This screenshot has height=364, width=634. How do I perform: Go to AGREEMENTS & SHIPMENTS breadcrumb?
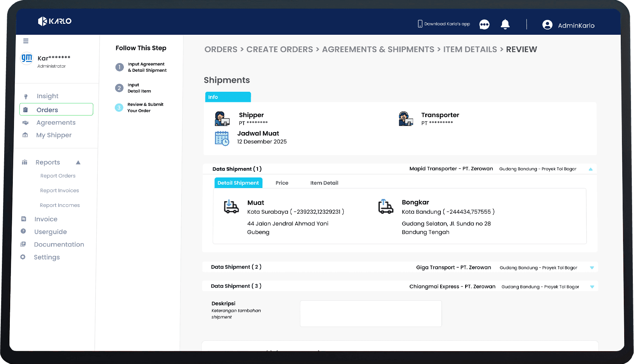(378, 49)
